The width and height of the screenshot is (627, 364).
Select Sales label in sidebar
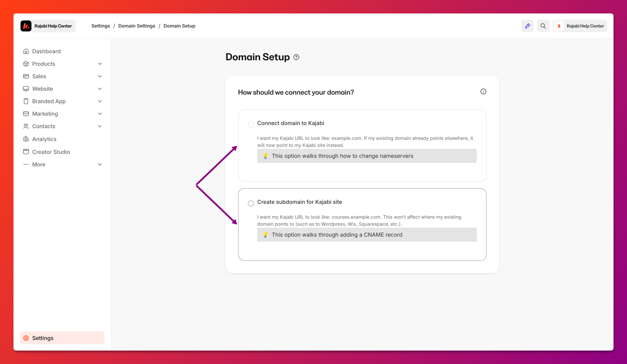click(39, 76)
